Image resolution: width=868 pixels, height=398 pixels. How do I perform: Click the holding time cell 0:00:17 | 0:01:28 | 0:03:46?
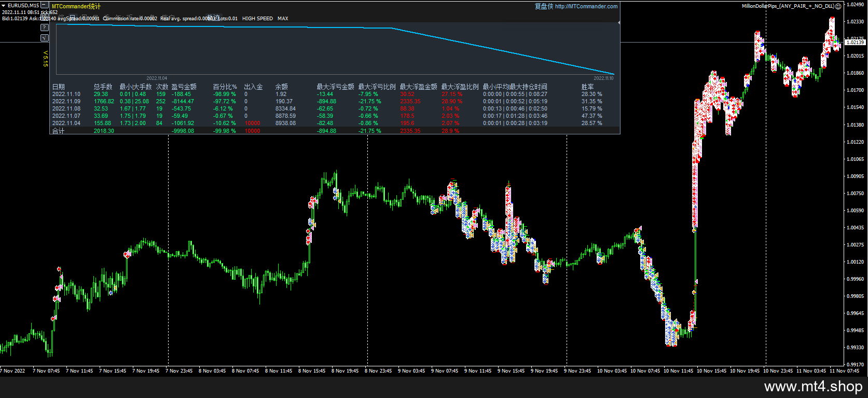click(x=515, y=116)
